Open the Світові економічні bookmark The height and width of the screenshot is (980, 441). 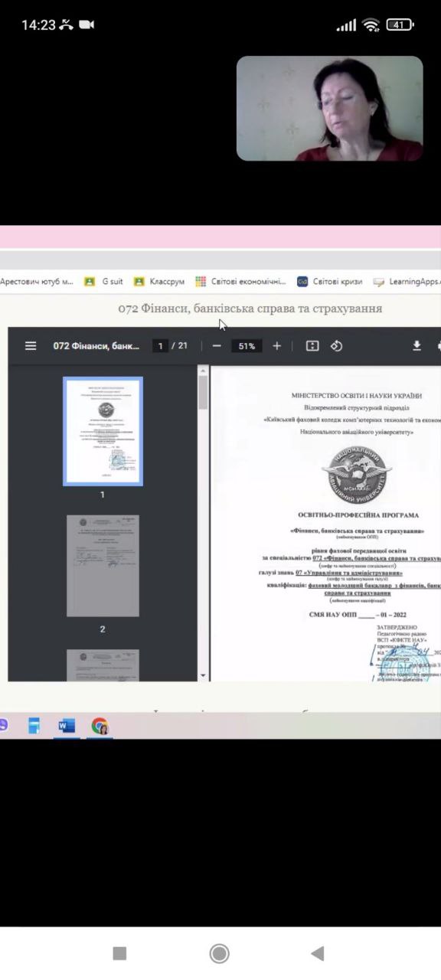coord(240,281)
